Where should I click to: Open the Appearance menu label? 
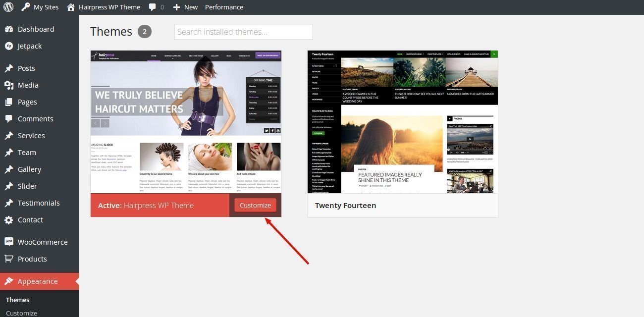pos(38,281)
